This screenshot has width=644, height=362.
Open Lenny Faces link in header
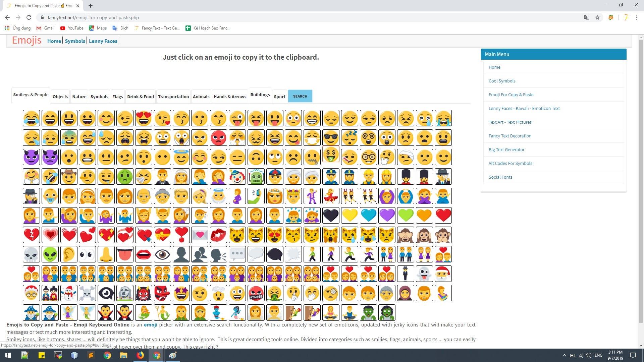coord(103,41)
